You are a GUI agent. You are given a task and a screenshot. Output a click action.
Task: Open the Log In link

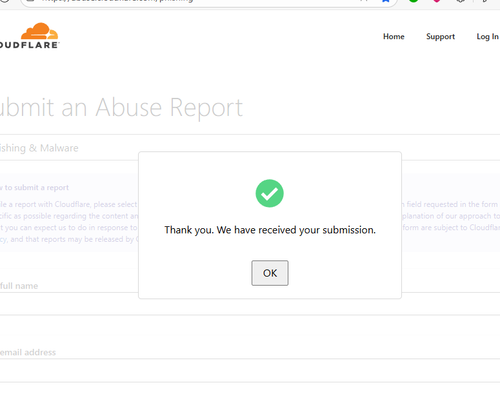(488, 37)
